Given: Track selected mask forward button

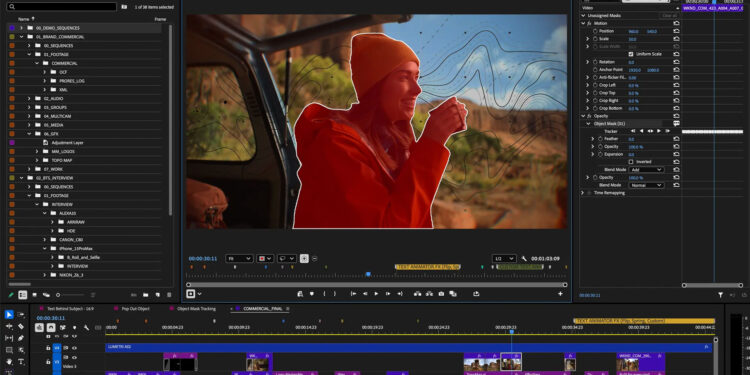Looking at the screenshot, I should [659, 131].
